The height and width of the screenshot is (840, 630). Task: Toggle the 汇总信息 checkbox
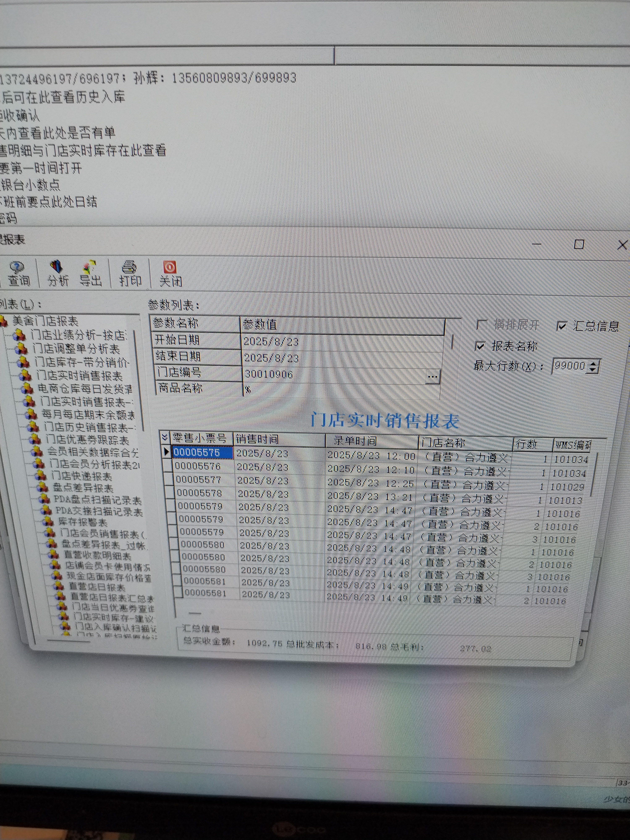click(561, 326)
